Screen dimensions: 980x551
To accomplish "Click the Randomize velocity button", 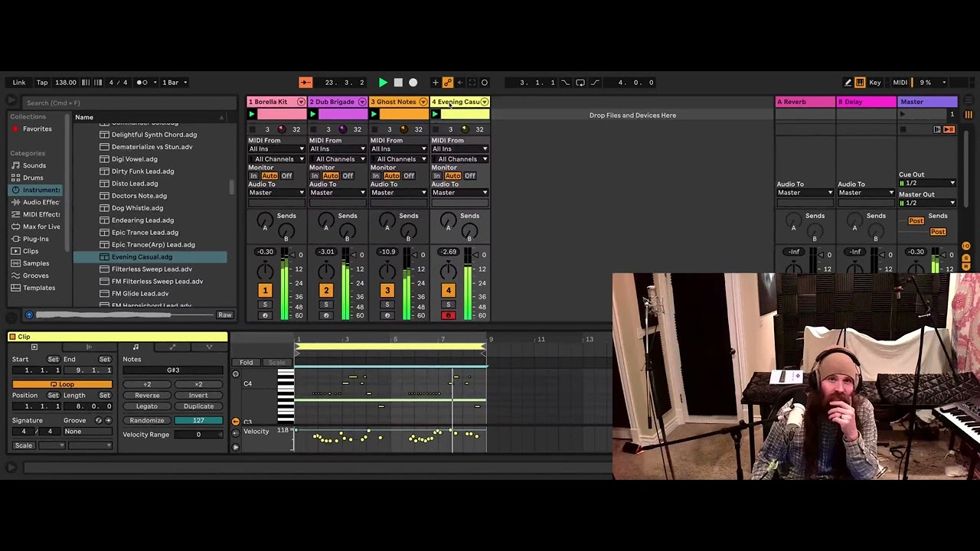I will pos(147,421).
